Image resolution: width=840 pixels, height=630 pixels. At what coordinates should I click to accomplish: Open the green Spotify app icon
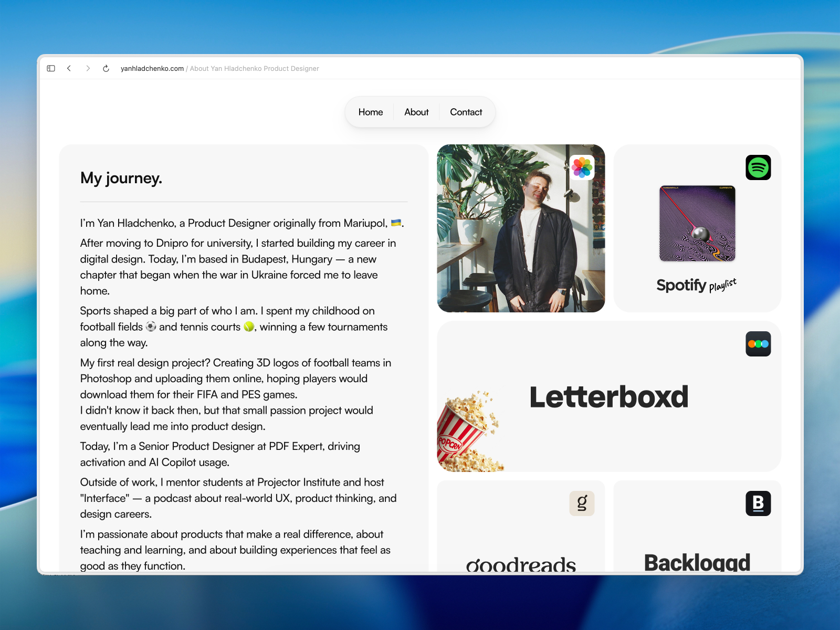click(758, 167)
